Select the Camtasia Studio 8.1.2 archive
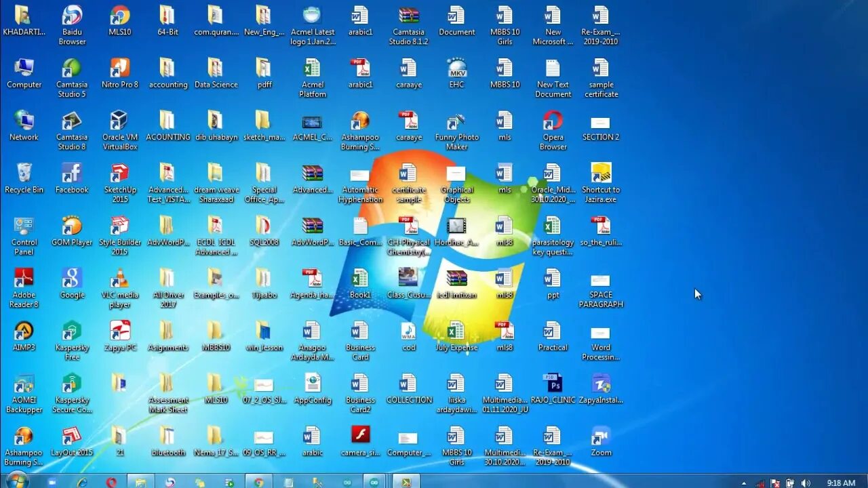868x488 pixels. coord(408,25)
